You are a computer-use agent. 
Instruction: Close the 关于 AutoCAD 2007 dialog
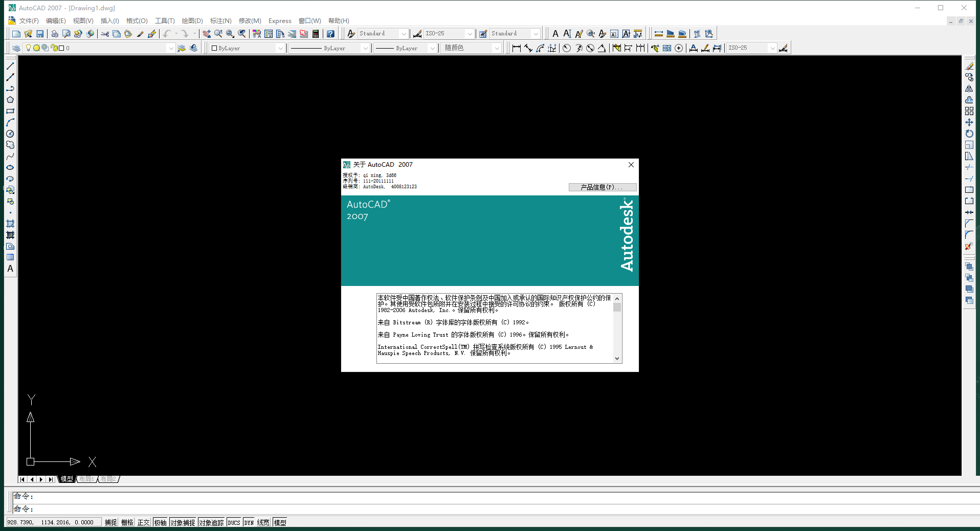[631, 165]
